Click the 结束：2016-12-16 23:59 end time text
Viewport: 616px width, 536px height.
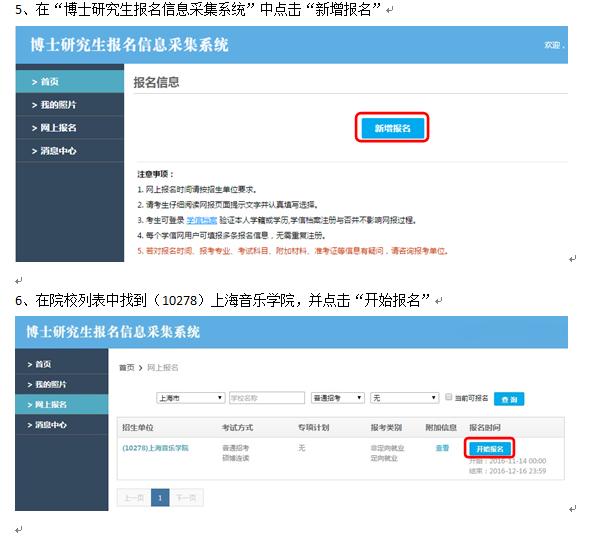tap(507, 471)
